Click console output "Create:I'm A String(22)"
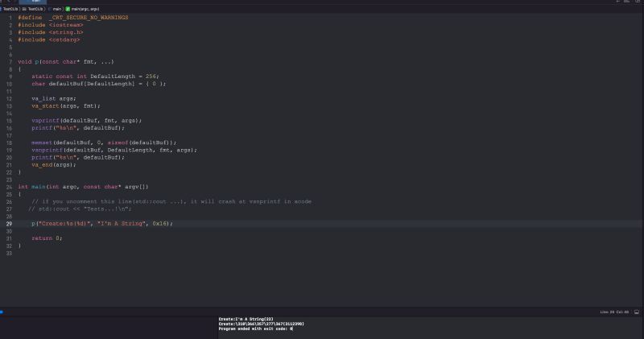644x339 pixels. click(x=246, y=319)
